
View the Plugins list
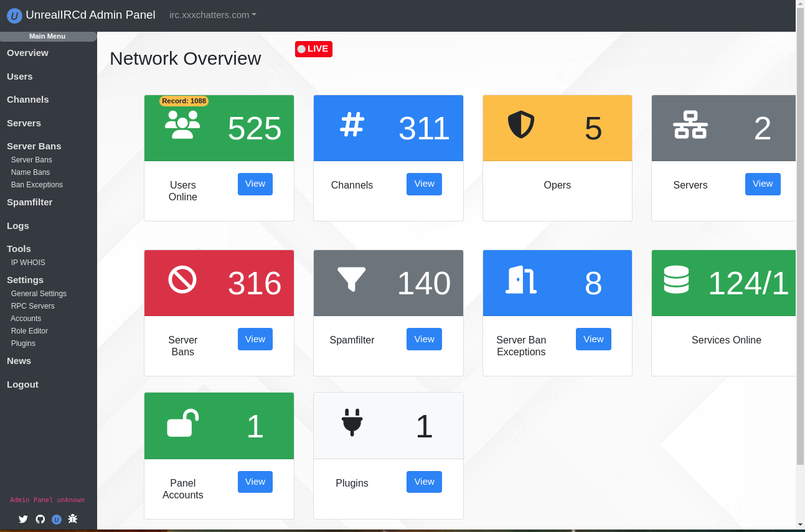(x=424, y=482)
